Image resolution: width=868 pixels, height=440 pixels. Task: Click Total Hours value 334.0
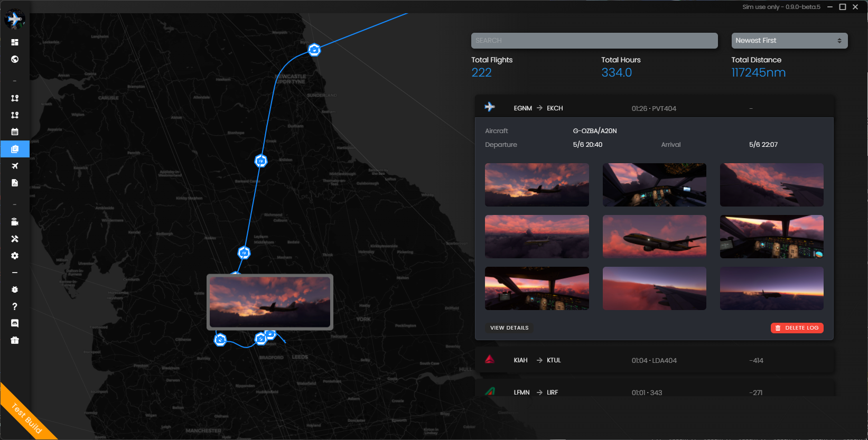point(617,73)
